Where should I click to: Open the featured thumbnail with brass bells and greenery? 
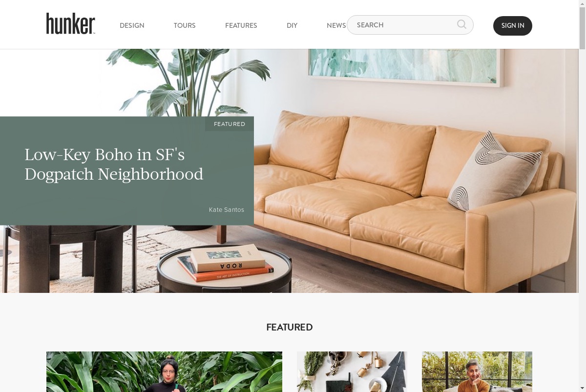pos(352,371)
